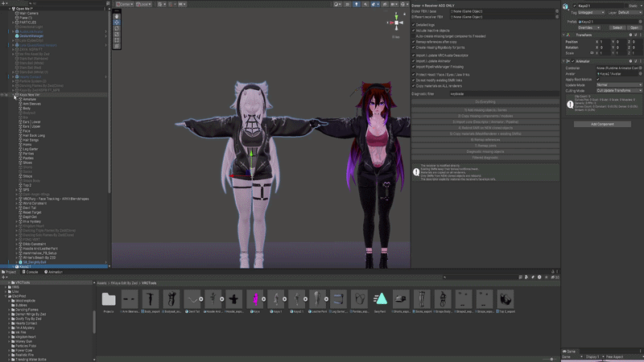This screenshot has width=644, height=362.
Task: Select the Transform tool in scene toolbar
Action: [117, 46]
